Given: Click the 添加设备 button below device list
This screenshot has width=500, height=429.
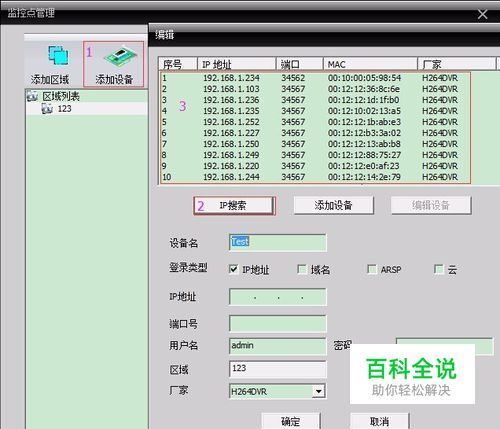Looking at the screenshot, I should tap(333, 205).
